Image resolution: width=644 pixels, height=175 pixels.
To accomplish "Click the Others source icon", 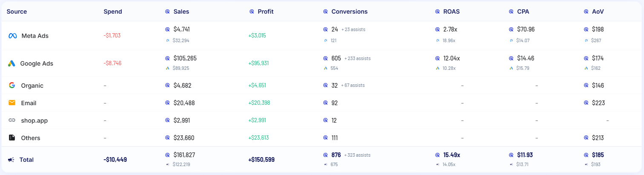I will (x=12, y=138).
